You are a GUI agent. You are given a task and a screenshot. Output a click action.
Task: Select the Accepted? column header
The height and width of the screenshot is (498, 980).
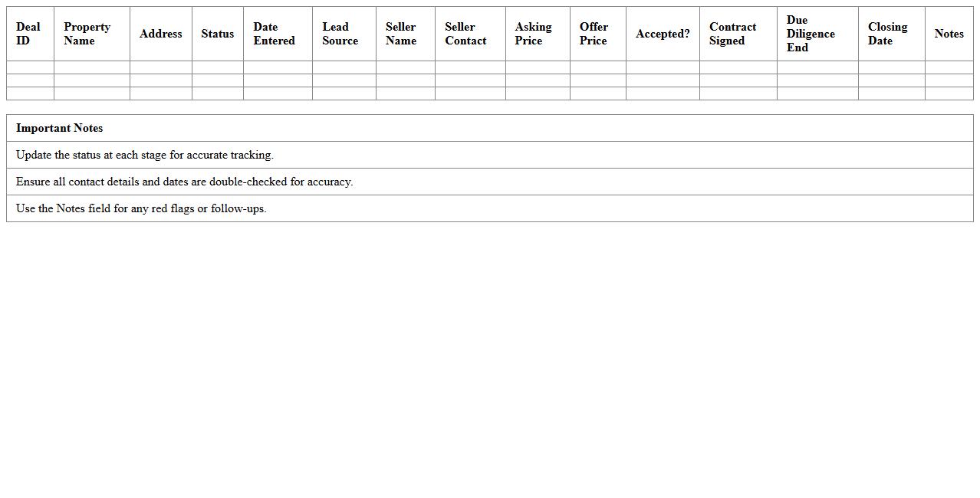coord(663,34)
